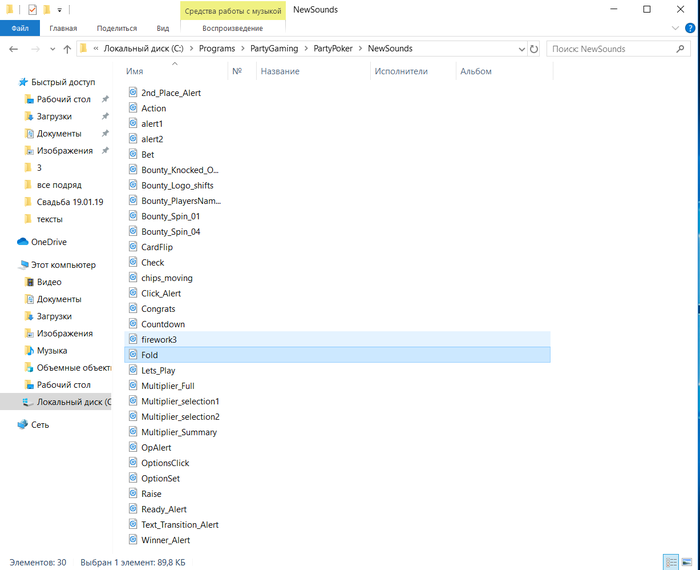Click the Fold audio file icon
The image size is (700, 570).
(x=133, y=354)
